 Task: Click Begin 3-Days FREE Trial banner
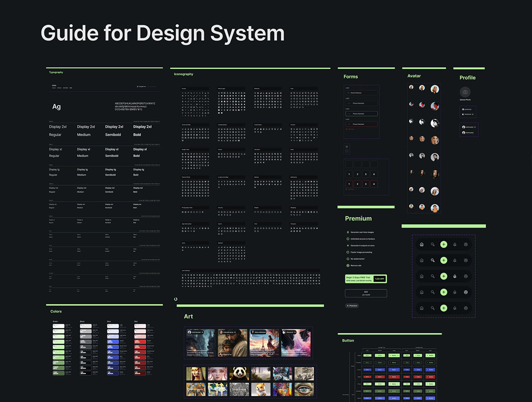click(359, 279)
